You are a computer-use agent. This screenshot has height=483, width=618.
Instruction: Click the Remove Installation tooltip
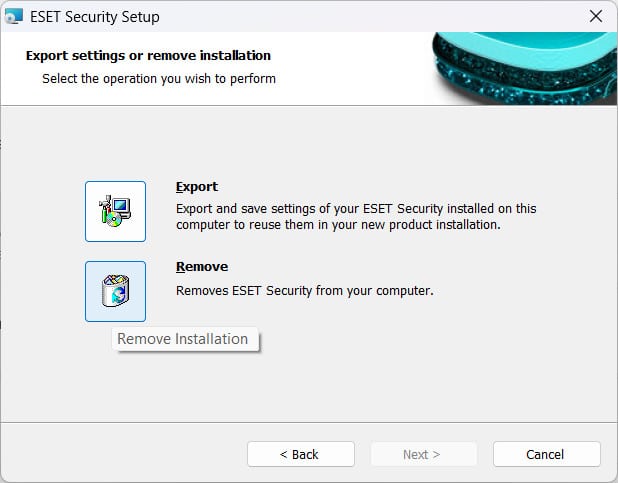[185, 339]
